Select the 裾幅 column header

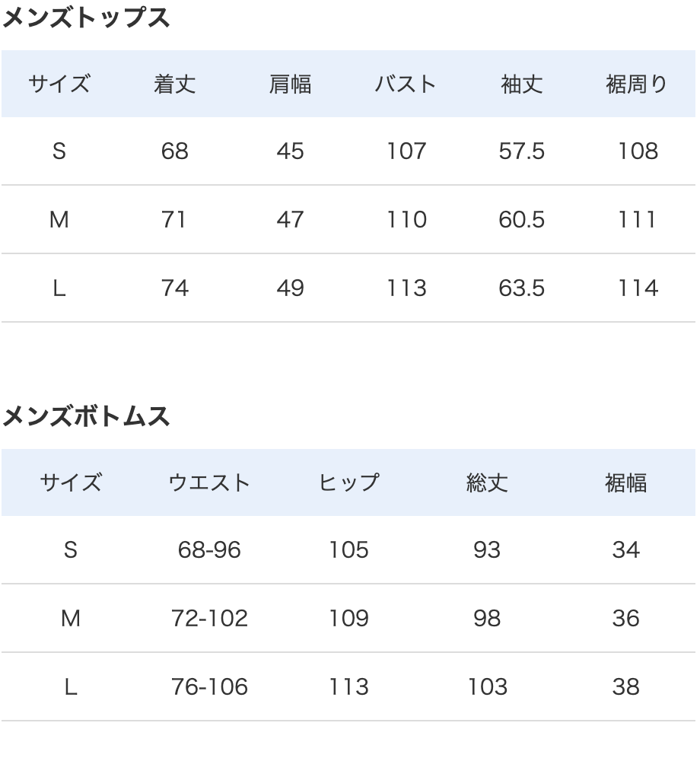pos(625,482)
